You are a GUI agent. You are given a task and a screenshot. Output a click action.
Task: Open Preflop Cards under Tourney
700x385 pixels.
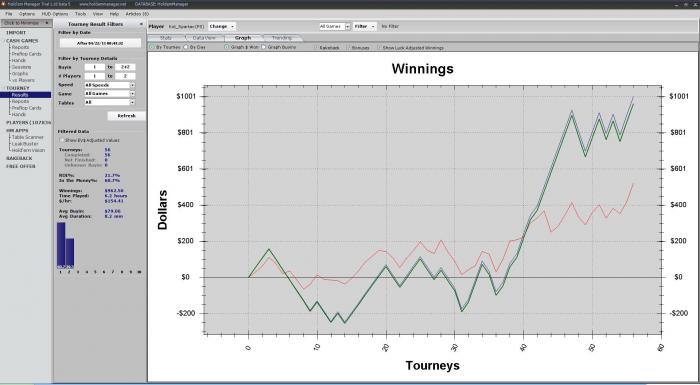tap(26, 108)
